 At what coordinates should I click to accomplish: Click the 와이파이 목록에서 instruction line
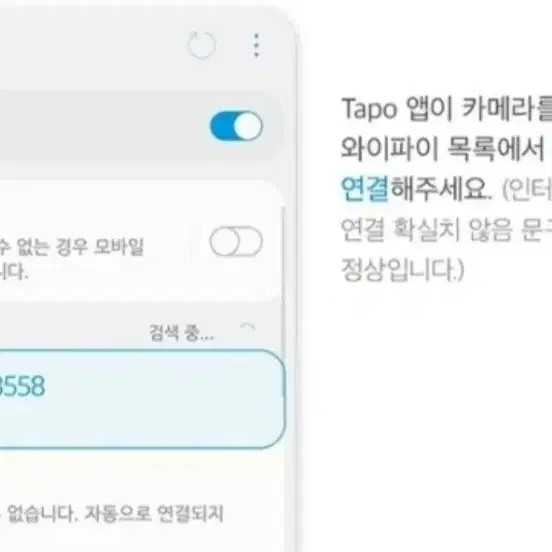[443, 148]
